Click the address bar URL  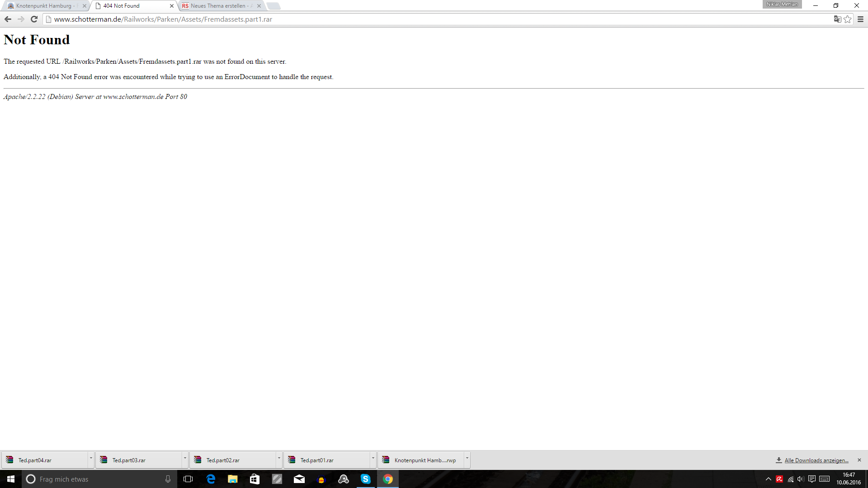coord(163,19)
